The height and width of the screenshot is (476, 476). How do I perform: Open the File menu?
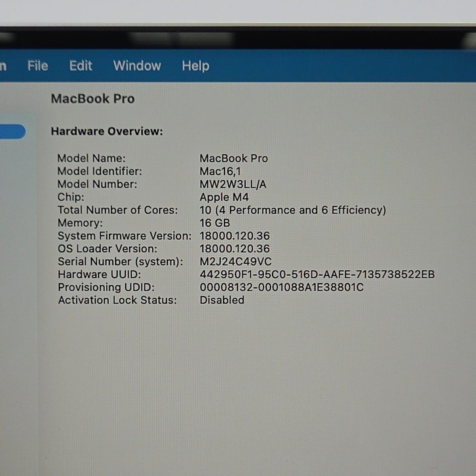point(38,66)
